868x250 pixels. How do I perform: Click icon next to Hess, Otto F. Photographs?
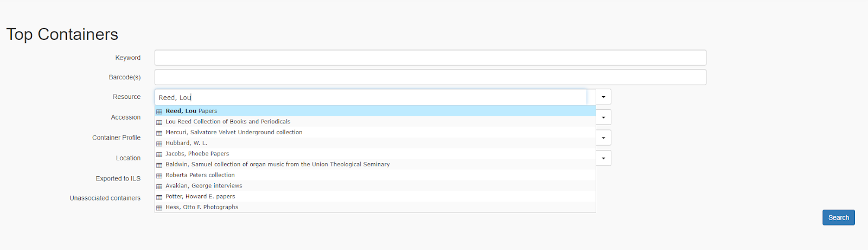click(x=159, y=208)
